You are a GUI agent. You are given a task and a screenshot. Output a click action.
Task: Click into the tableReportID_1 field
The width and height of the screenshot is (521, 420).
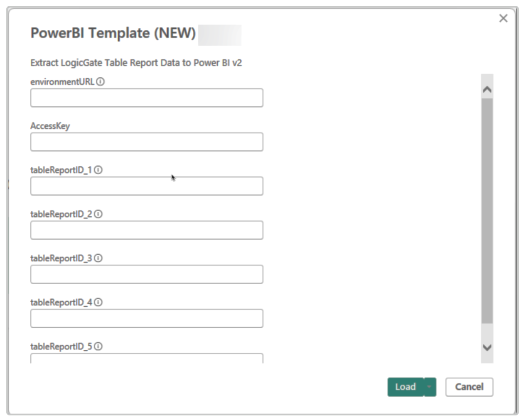(147, 186)
